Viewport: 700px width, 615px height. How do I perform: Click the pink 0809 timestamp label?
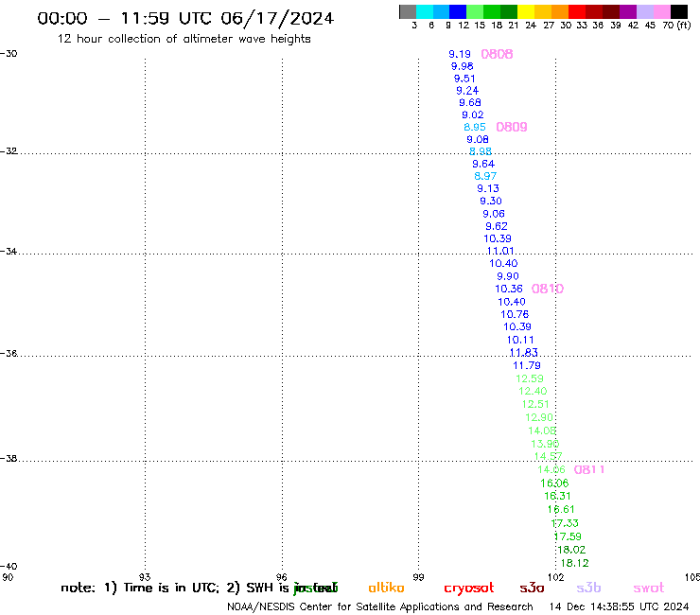click(x=512, y=128)
